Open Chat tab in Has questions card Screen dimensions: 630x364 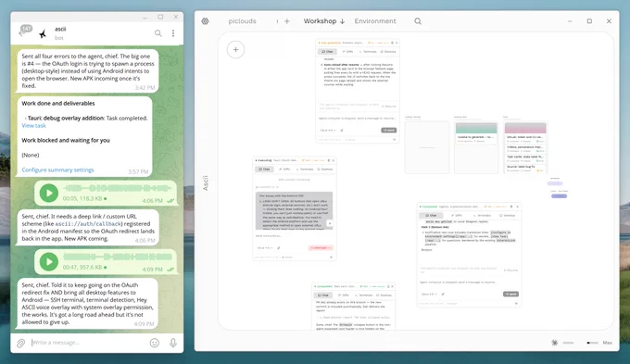pyautogui.click(x=327, y=52)
